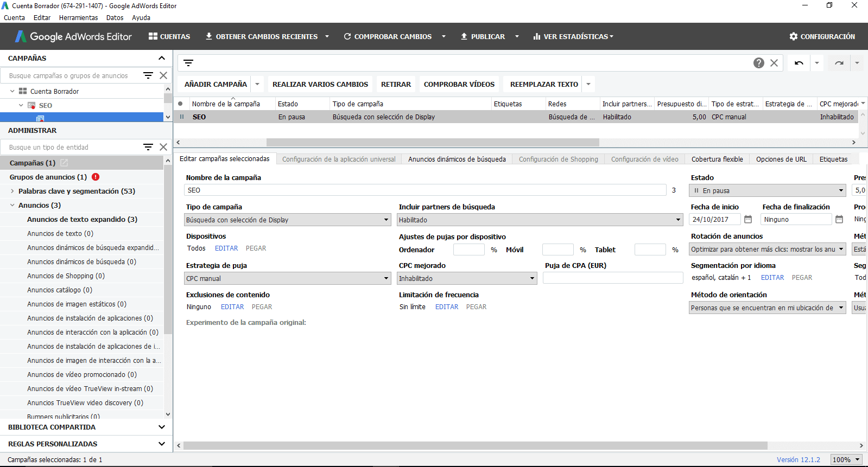This screenshot has width=868, height=467.
Task: Open Ver Estadísticas menu
Action: [x=573, y=36]
